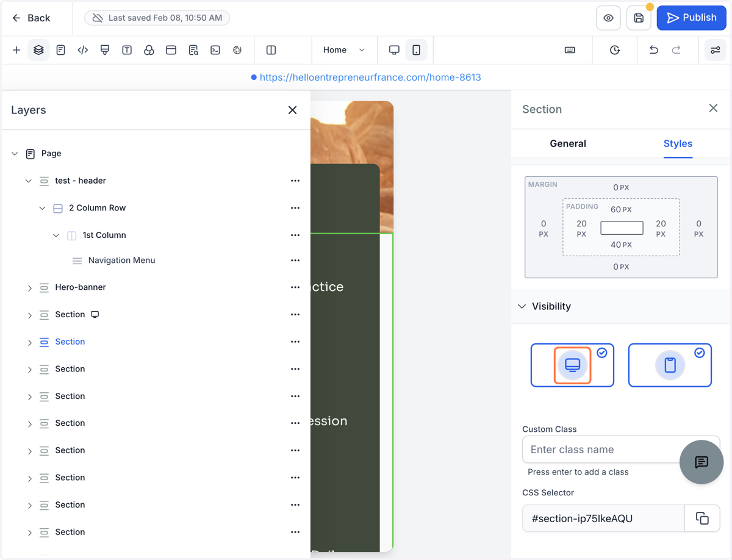Switch to the General tab

[568, 143]
